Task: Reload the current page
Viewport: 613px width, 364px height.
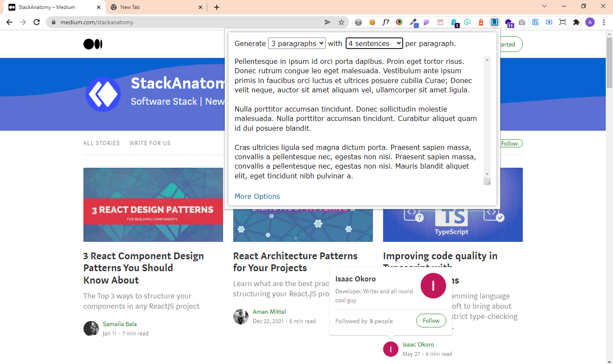Action: [x=37, y=22]
